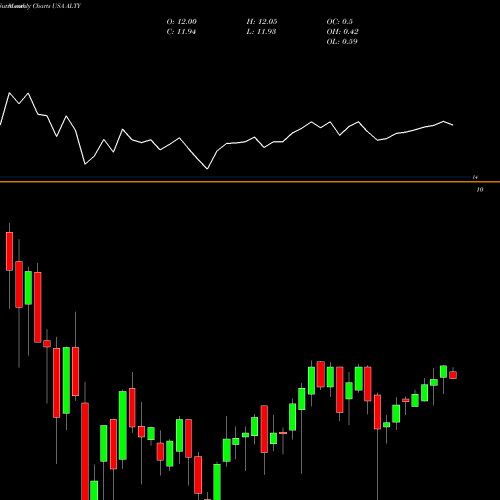Viewport: 500px width, 500px height.
Task: Select the open value O: 12.00
Action: click(x=181, y=22)
